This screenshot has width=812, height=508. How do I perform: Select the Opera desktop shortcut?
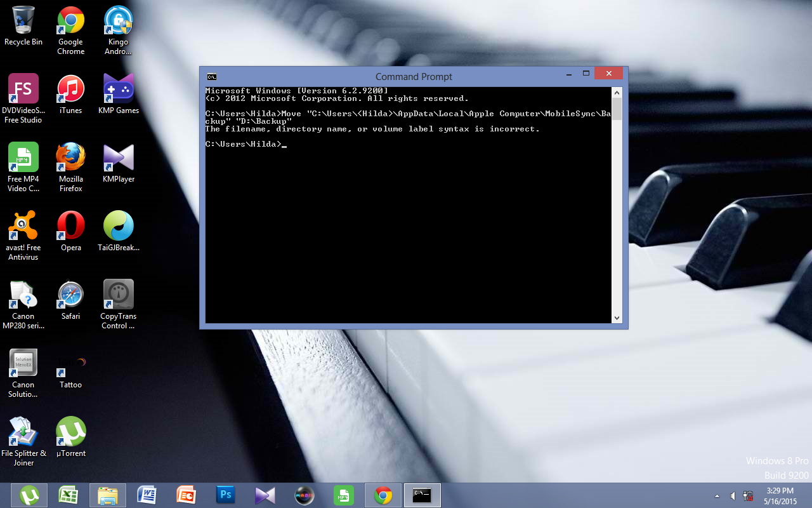[71, 232]
